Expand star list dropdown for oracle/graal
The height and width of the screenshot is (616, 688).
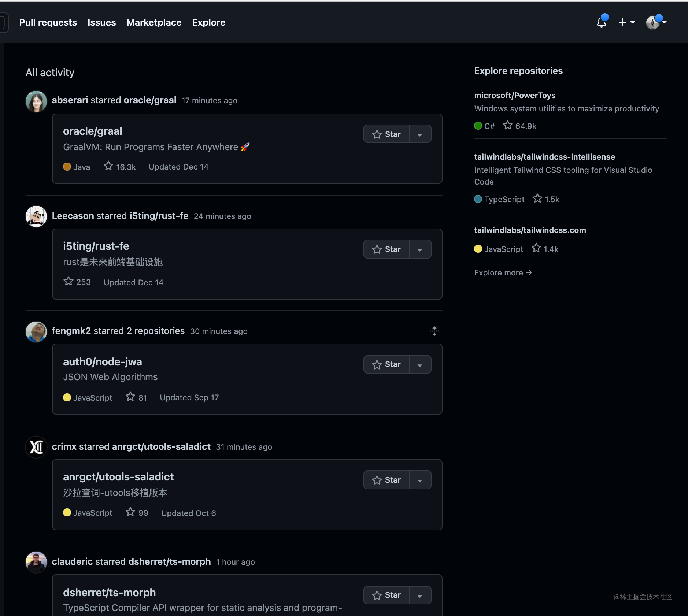point(420,134)
